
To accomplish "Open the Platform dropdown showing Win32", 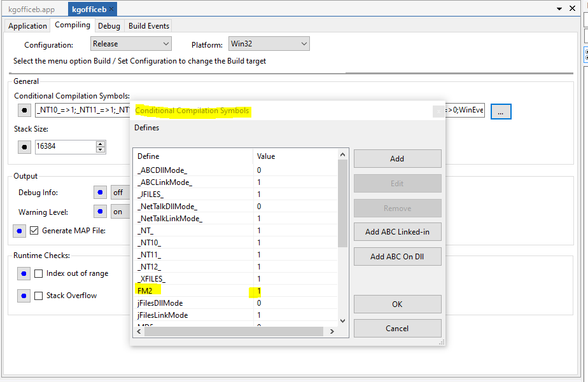I will point(269,44).
